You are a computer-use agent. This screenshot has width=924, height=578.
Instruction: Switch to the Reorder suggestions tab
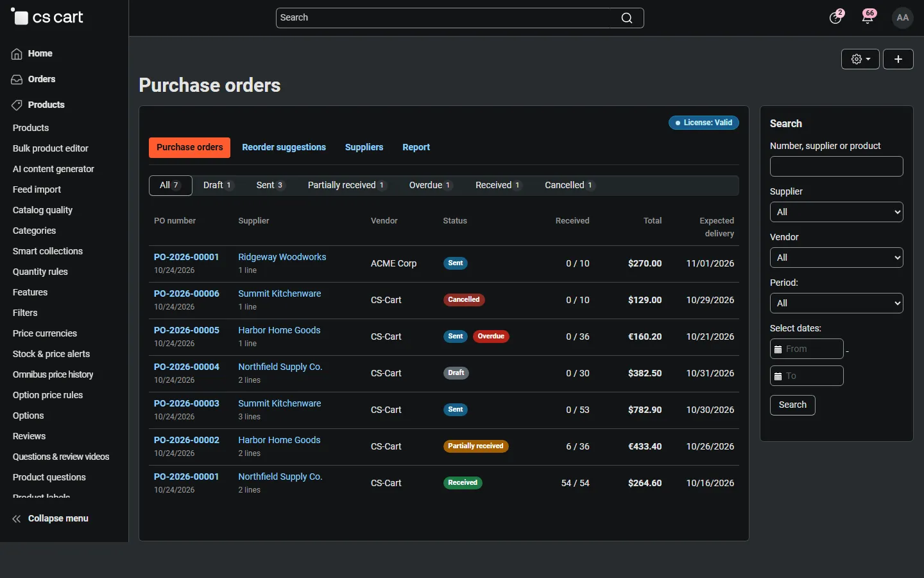pyautogui.click(x=284, y=148)
